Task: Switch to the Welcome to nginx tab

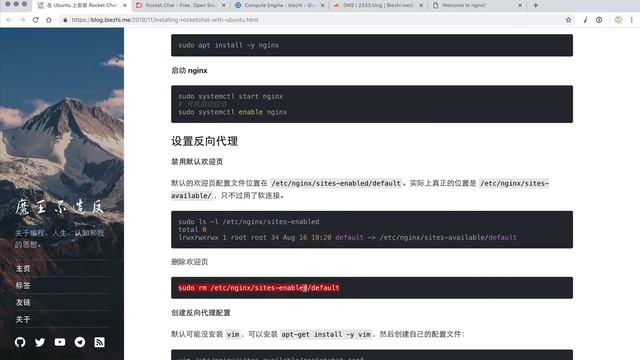Action: pyautogui.click(x=477, y=5)
